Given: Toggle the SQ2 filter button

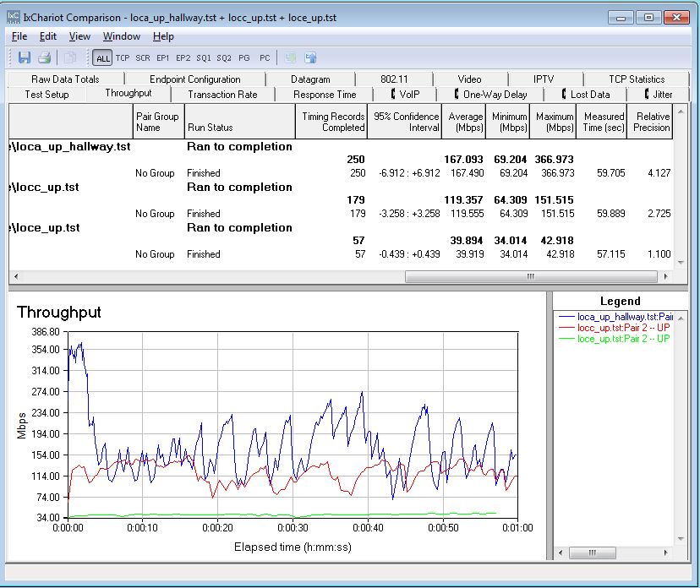Looking at the screenshot, I should tap(224, 58).
